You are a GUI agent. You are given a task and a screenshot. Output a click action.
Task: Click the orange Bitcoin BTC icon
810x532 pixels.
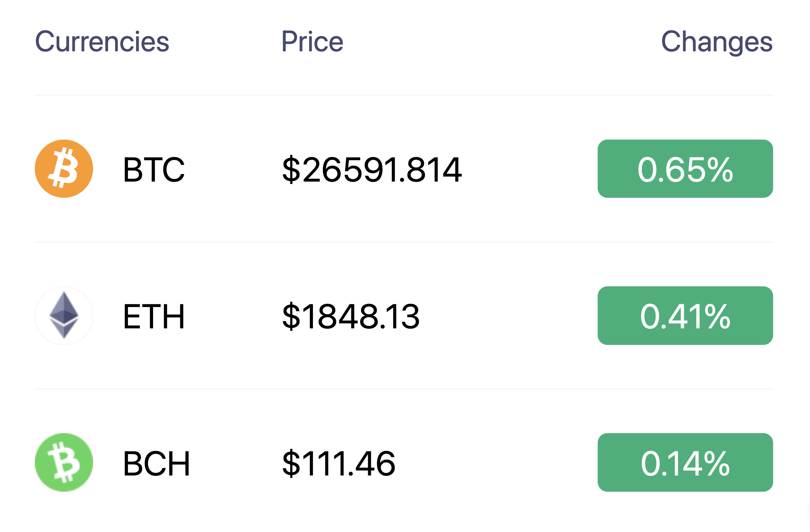tap(64, 168)
